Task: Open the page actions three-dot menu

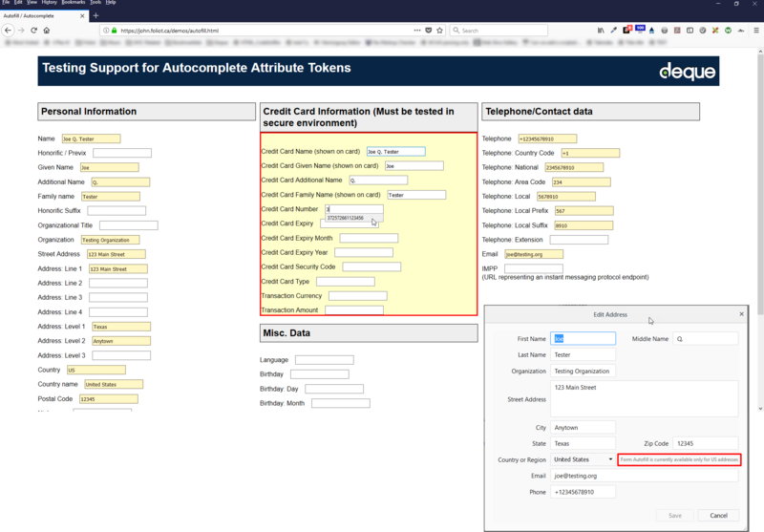Action: [x=415, y=31]
